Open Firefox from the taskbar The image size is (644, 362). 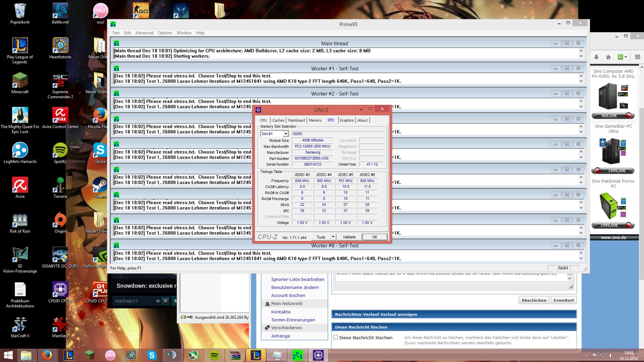tap(47, 355)
